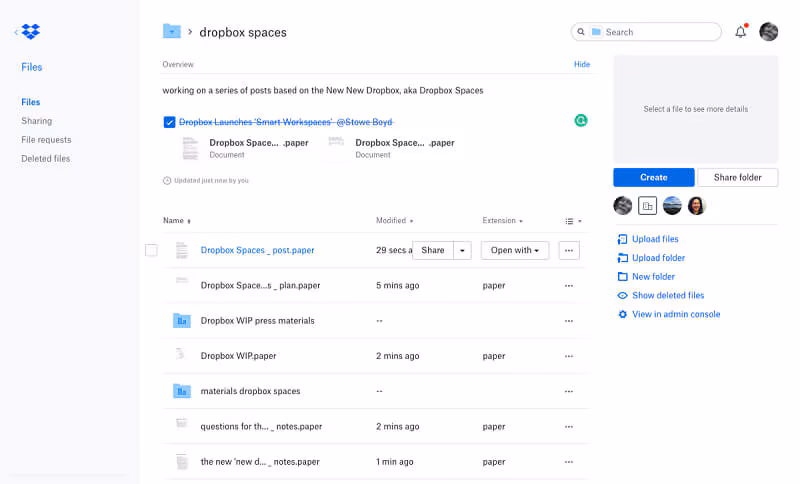Click the 'the new new d... notes.paper' file icon
The image size is (800, 484).
[182, 462]
